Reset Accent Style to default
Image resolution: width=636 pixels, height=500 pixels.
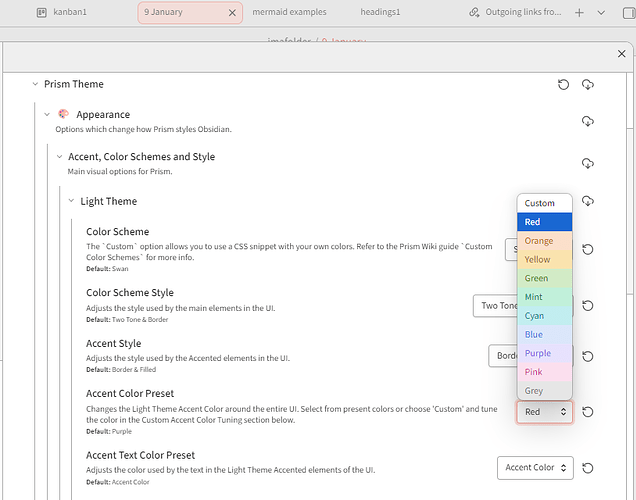point(588,356)
